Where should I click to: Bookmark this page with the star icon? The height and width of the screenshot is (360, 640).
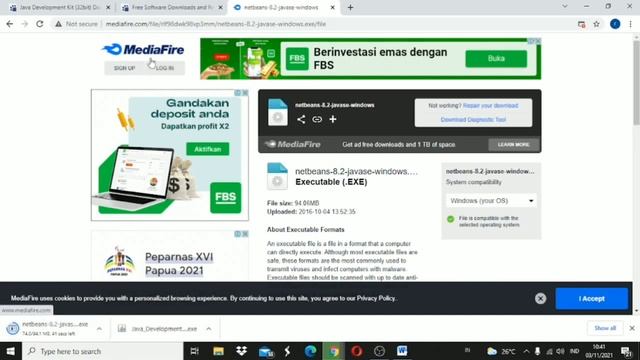pos(596,24)
